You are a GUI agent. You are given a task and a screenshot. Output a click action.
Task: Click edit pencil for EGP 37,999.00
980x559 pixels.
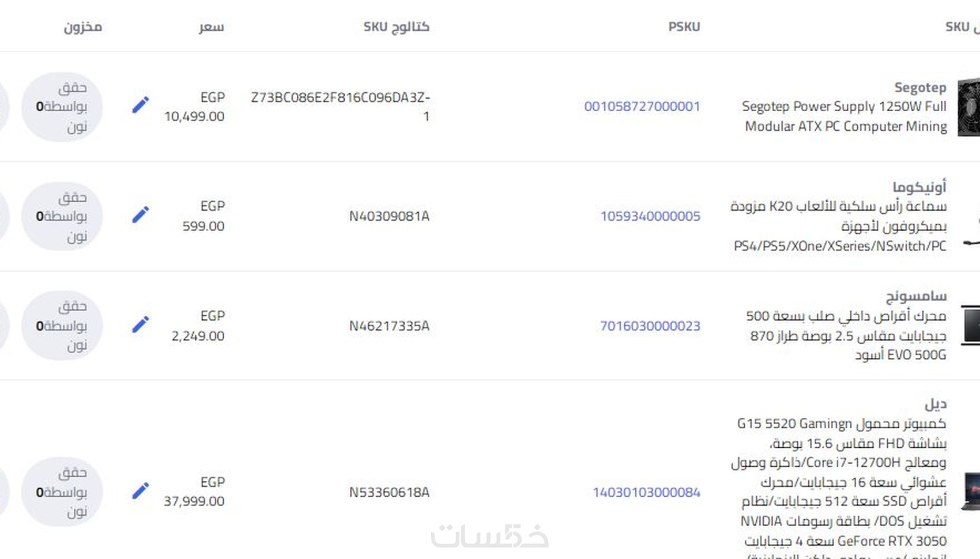pyautogui.click(x=140, y=491)
